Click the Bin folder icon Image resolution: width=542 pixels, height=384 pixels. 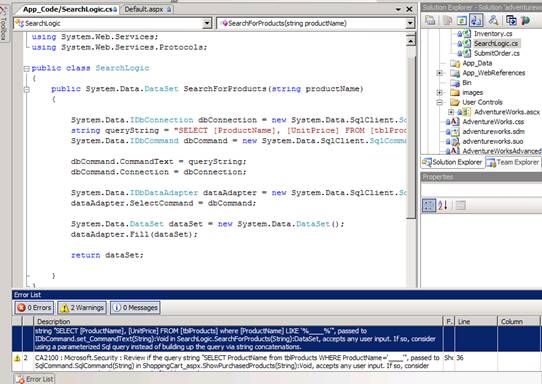point(455,83)
